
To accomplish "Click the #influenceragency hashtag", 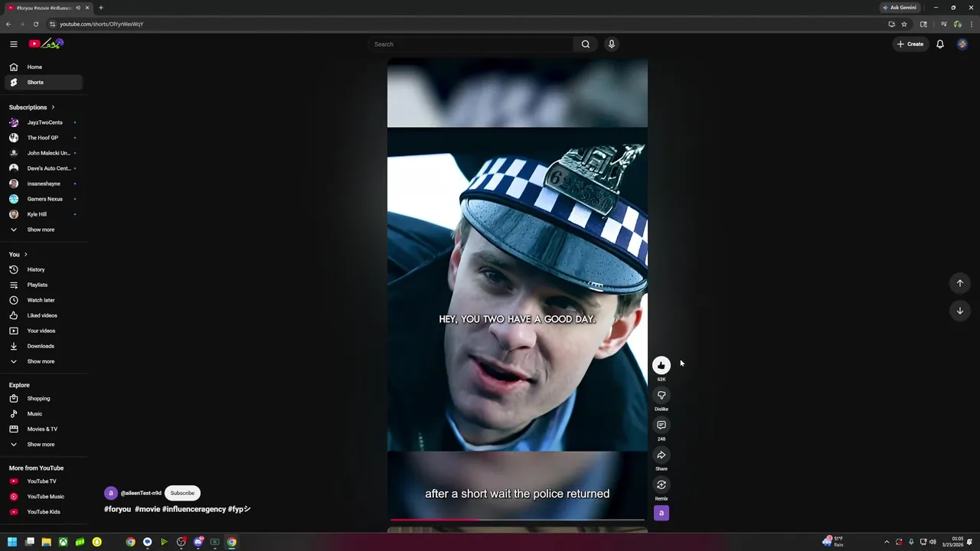I will (x=194, y=509).
